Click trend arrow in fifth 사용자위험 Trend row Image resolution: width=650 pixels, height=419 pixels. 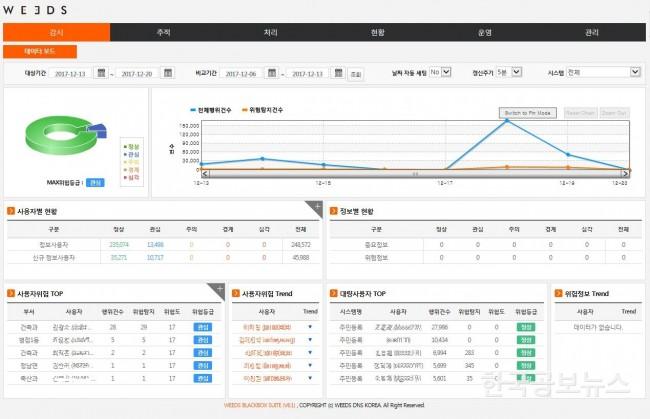[310, 378]
